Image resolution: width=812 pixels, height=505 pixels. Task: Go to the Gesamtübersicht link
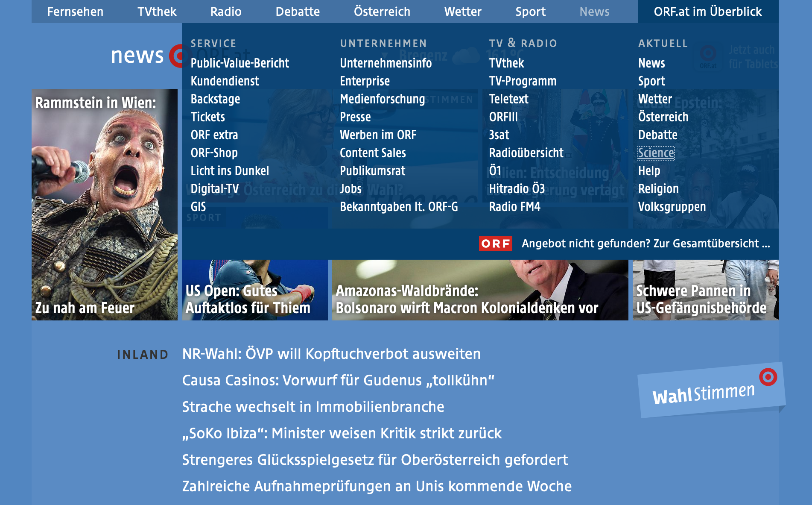[x=646, y=244]
